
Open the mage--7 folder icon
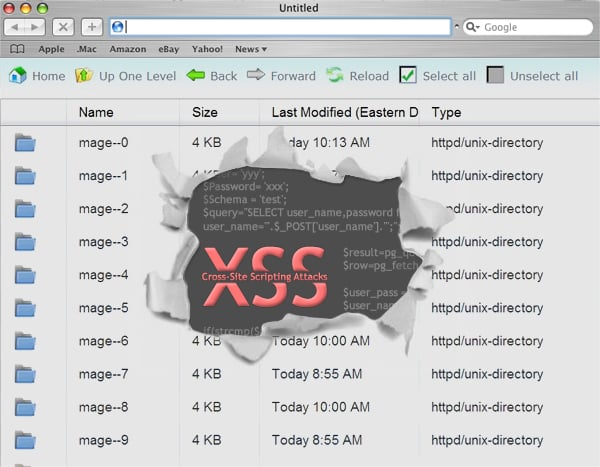(25, 374)
